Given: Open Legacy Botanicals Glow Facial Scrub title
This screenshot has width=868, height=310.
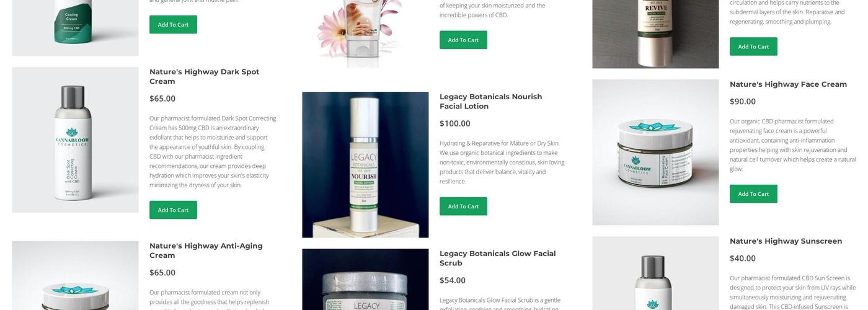Looking at the screenshot, I should pos(498,259).
